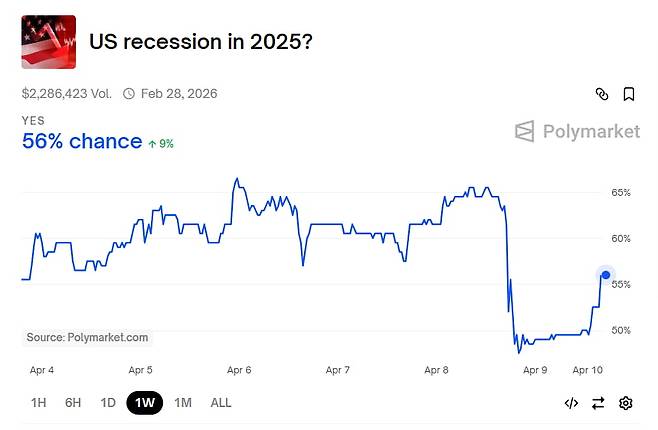Open the "US recession in 2025?" title

(199, 42)
